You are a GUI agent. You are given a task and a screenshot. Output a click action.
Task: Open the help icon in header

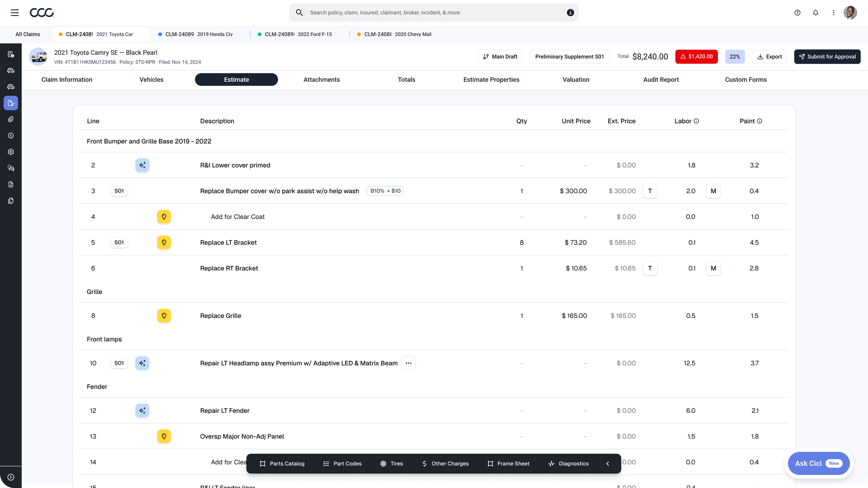coord(798,13)
